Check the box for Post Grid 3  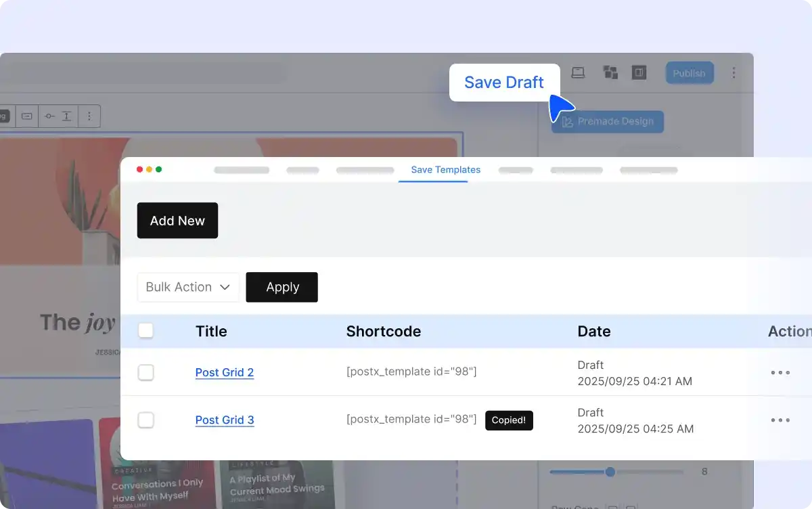click(145, 420)
